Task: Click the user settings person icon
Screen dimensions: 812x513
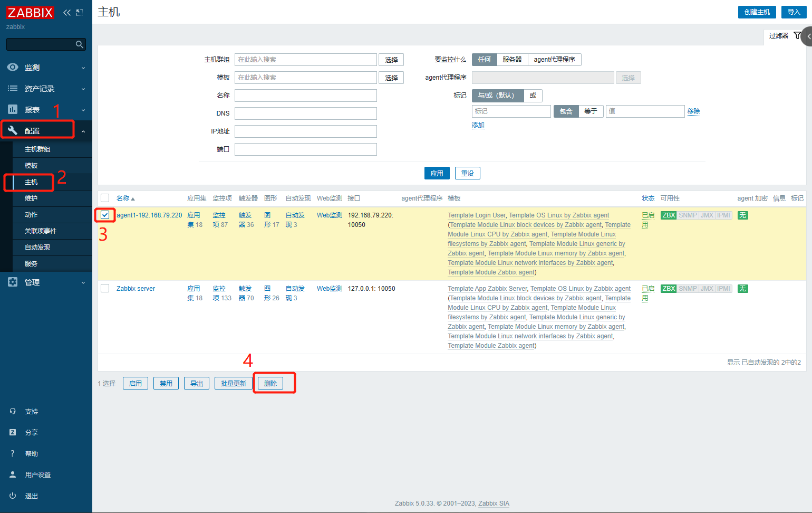Action: (13, 474)
